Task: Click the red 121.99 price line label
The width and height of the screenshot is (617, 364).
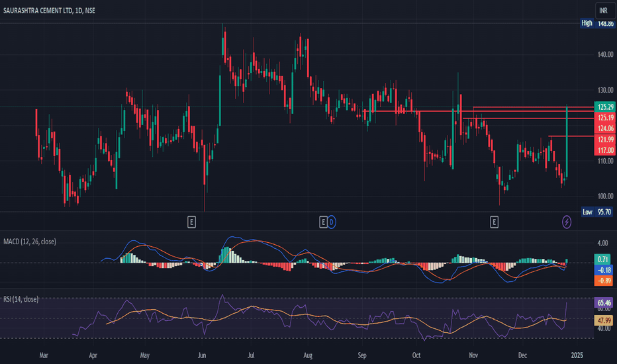Action: (x=605, y=139)
